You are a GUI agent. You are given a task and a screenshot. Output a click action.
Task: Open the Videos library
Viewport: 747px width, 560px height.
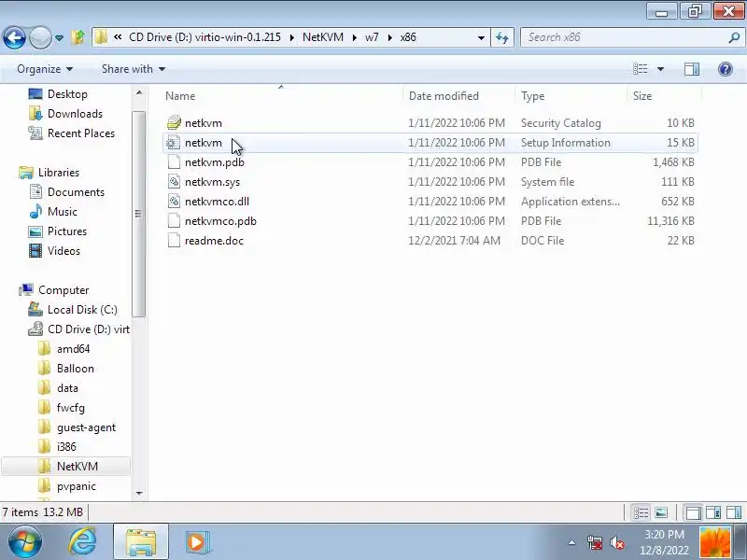pyautogui.click(x=63, y=250)
